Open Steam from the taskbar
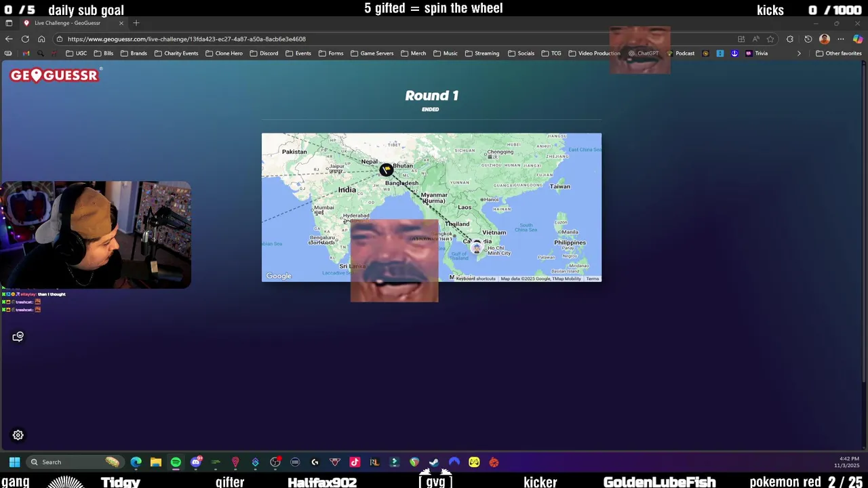The image size is (868, 488). 434,462
